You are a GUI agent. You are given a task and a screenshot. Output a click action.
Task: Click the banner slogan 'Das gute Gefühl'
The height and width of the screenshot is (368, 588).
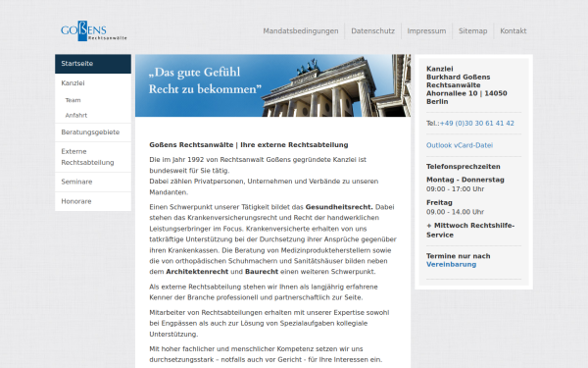coord(194,72)
